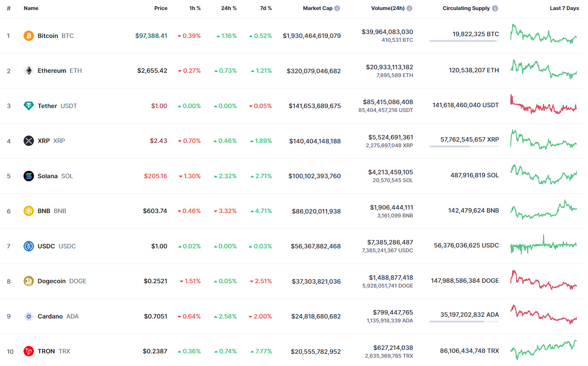Open the USDC coin name link
The image size is (588, 366).
point(46,246)
